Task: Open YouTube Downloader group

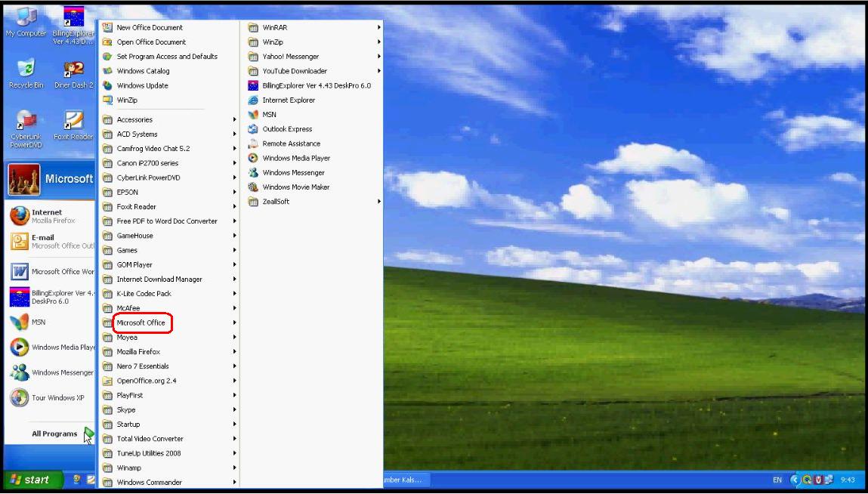Action: pyautogui.click(x=314, y=71)
